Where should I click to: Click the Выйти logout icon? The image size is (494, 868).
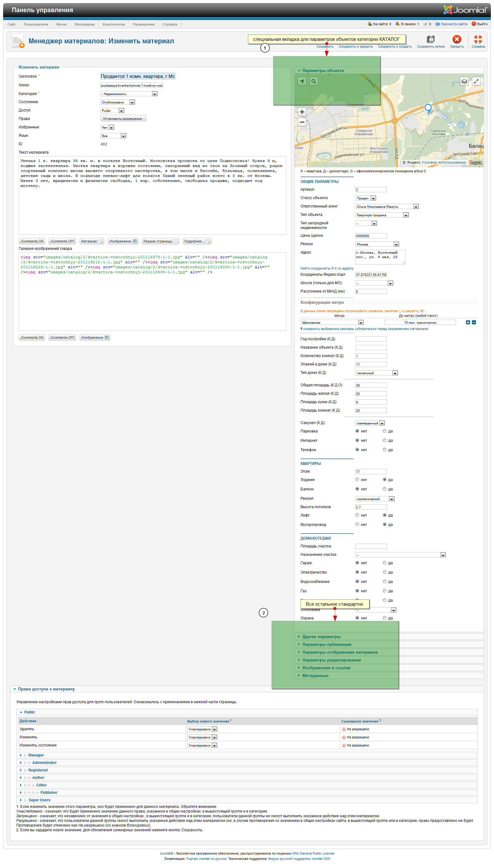474,24
